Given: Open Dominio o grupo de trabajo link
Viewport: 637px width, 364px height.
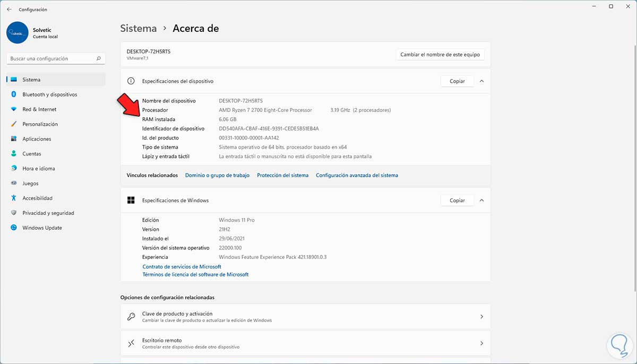Looking at the screenshot, I should point(217,175).
